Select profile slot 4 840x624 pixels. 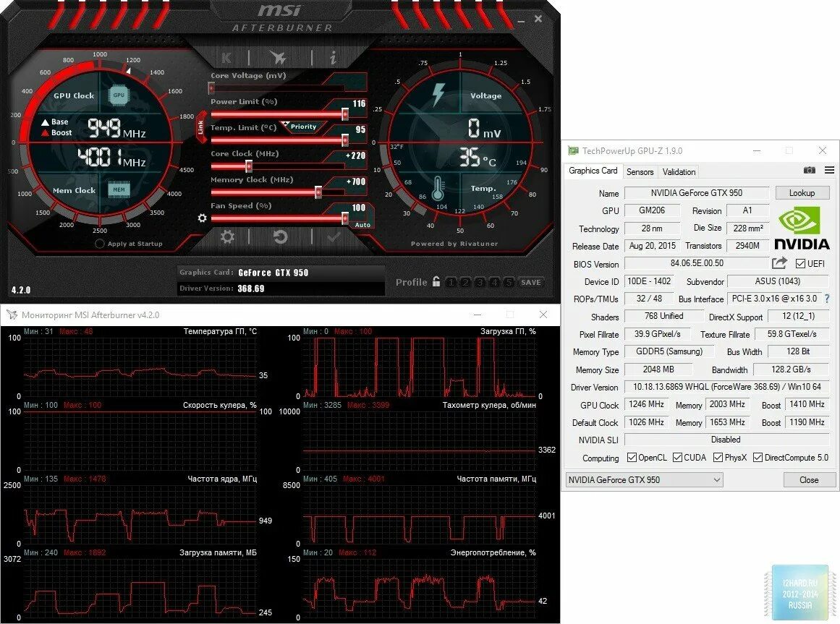pyautogui.click(x=494, y=282)
